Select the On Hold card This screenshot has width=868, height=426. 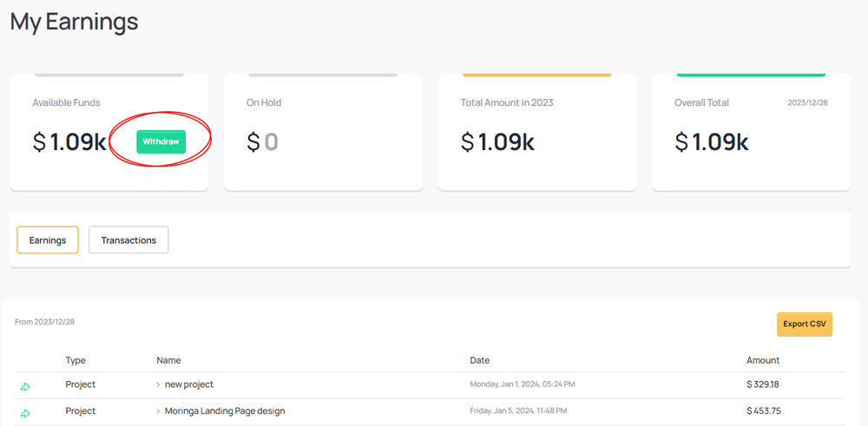pyautogui.click(x=323, y=132)
